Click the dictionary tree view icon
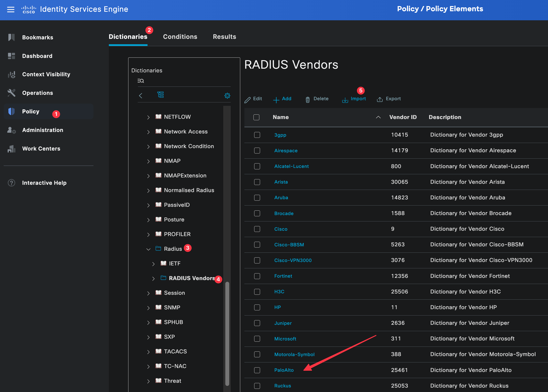The image size is (548, 392). pyautogui.click(x=160, y=95)
